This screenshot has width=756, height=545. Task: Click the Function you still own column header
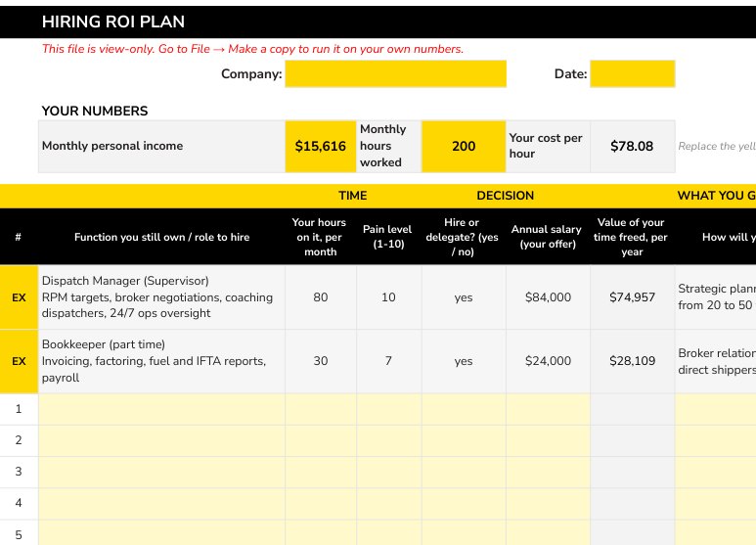point(161,237)
